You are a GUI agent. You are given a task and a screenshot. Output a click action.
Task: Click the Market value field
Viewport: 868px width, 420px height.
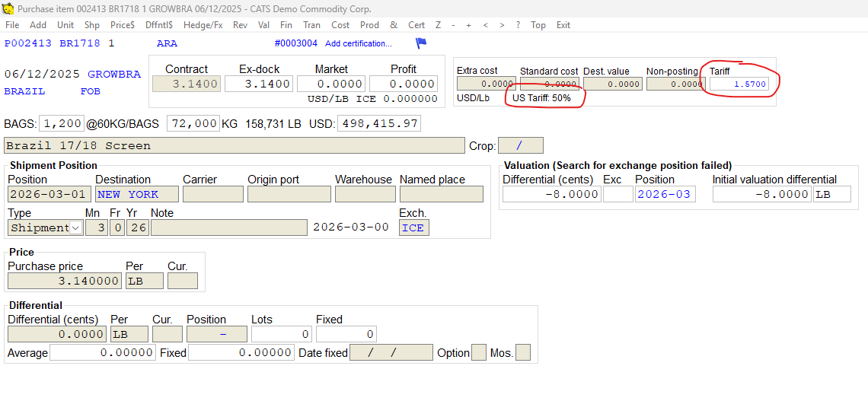(x=331, y=84)
